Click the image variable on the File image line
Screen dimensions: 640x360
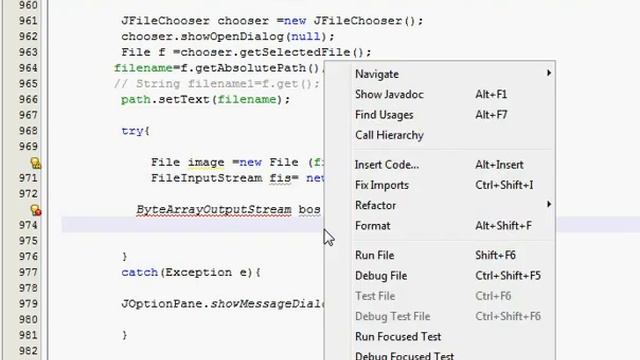tap(206, 162)
